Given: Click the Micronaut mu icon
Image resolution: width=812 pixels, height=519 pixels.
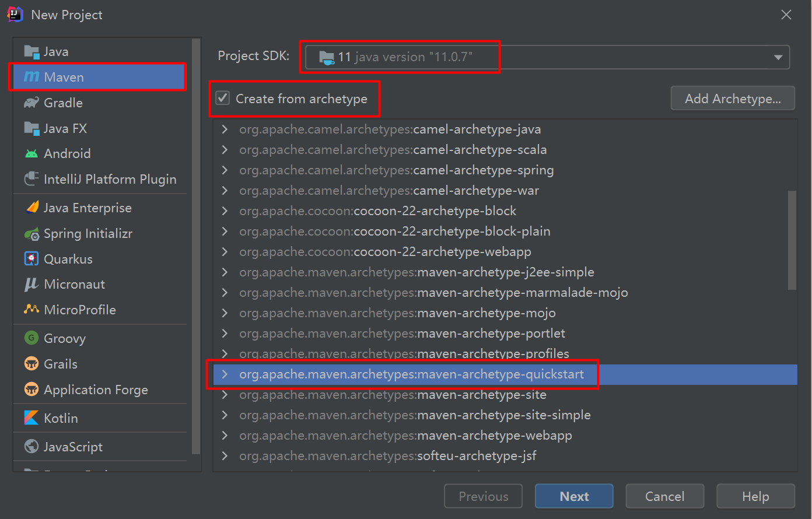Looking at the screenshot, I should pyautogui.click(x=32, y=284).
